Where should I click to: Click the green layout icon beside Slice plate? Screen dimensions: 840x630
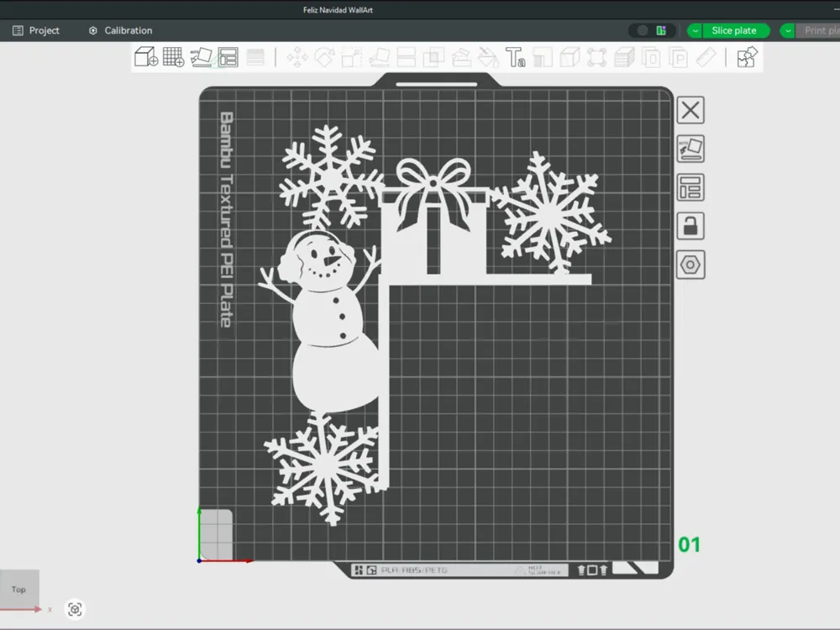point(662,30)
